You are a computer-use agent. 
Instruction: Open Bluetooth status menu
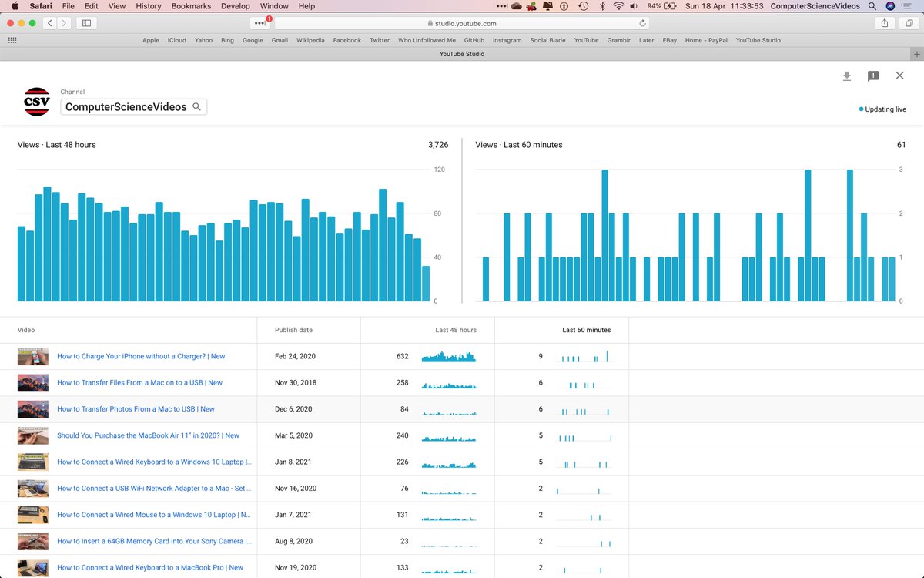click(601, 6)
